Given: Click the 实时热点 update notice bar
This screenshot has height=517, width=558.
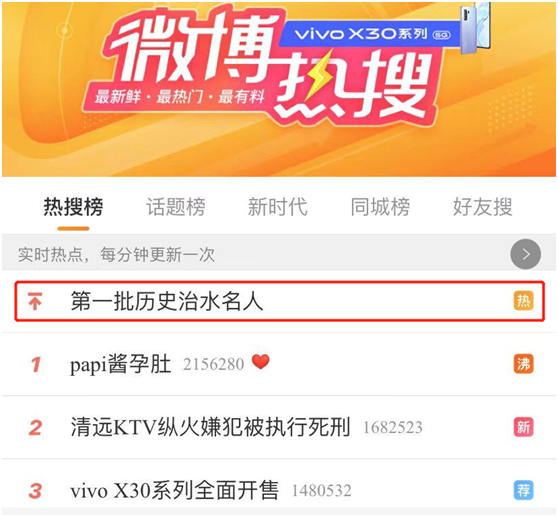Looking at the screenshot, I should 279,254.
